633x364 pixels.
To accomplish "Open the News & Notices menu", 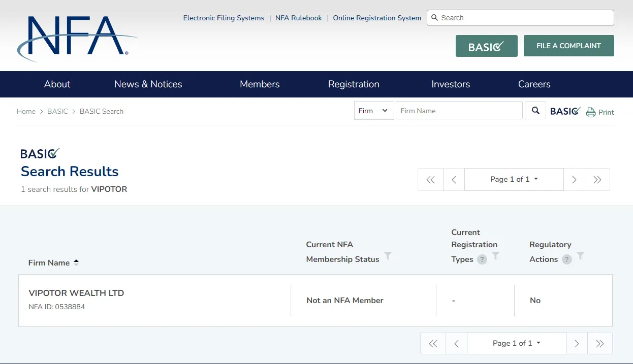I will coord(148,84).
